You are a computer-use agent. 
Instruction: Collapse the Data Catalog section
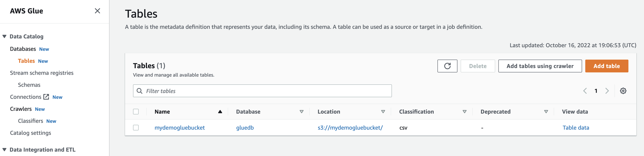[x=5, y=37]
